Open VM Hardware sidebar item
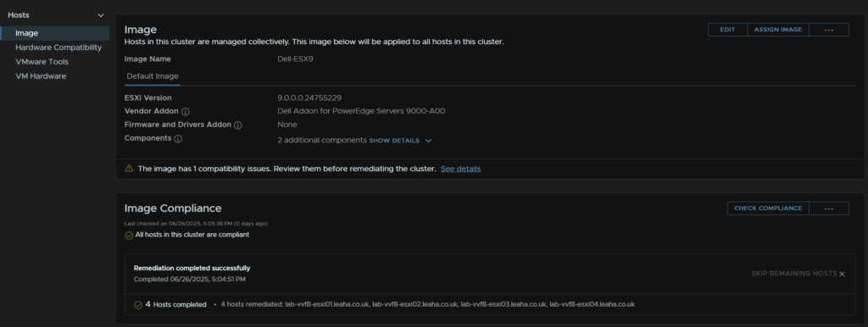868x327 pixels. (x=41, y=76)
